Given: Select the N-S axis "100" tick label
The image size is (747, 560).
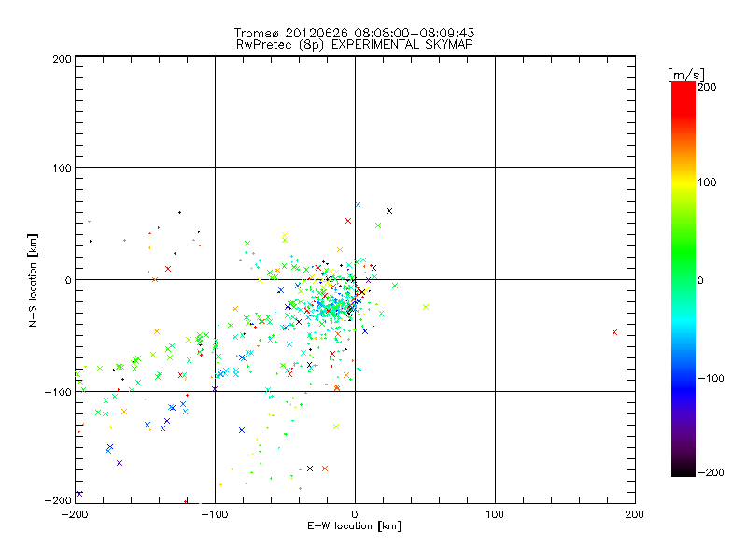Looking at the screenshot, I should click(62, 168).
